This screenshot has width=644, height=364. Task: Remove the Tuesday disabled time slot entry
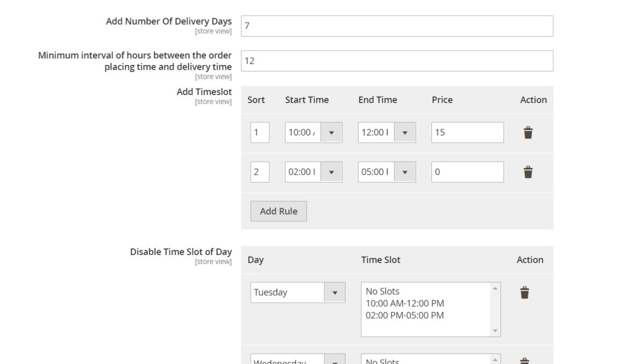pyautogui.click(x=524, y=293)
